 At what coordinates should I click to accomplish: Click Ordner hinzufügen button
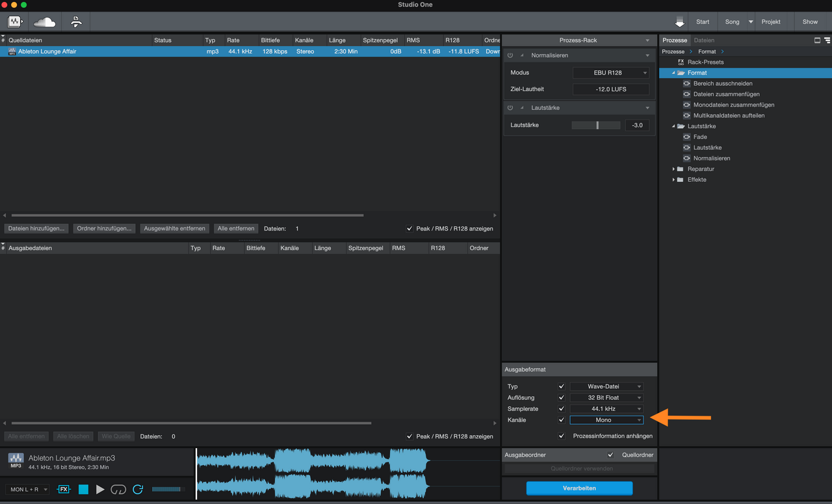tap(104, 229)
